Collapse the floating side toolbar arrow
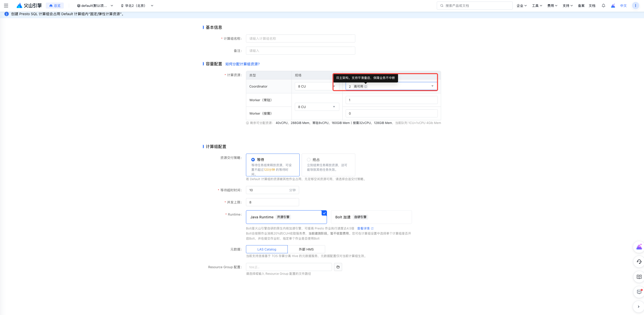The image size is (644, 315). [x=638, y=307]
